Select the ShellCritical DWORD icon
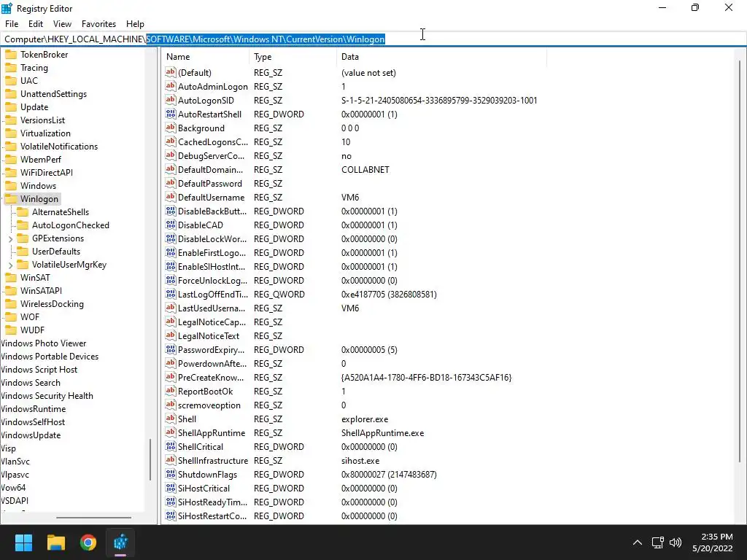The image size is (747, 560). [170, 446]
